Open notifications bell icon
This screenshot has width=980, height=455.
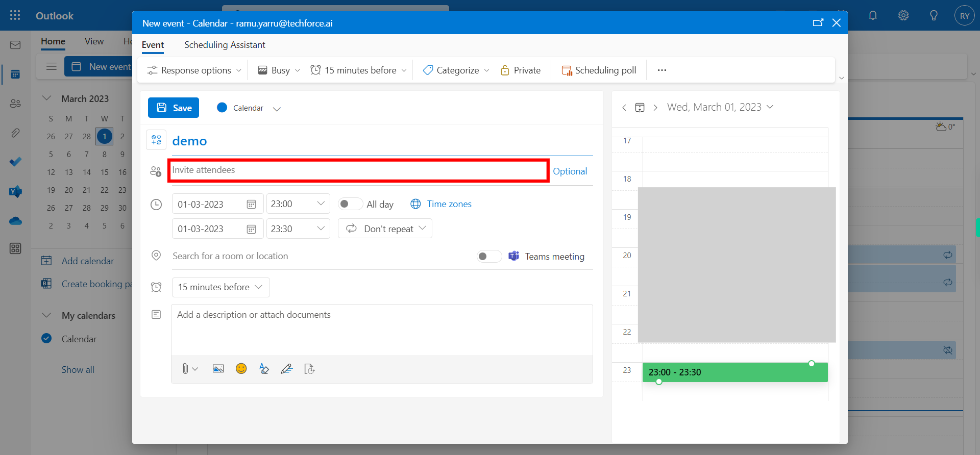[x=873, y=15]
